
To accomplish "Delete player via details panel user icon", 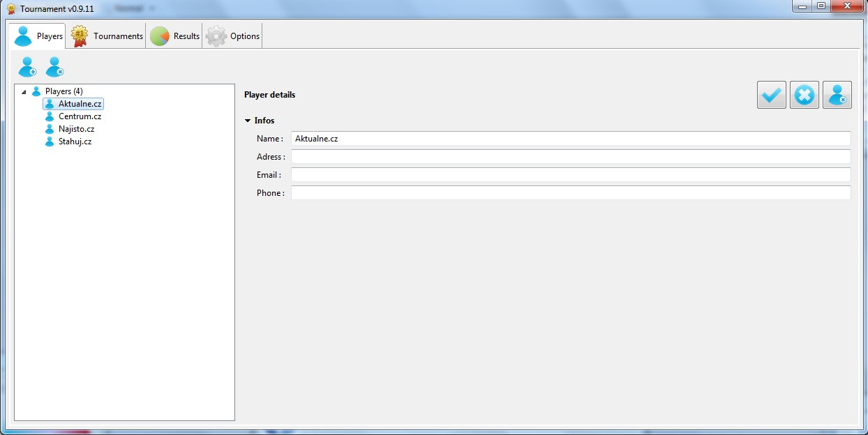I will tap(837, 95).
